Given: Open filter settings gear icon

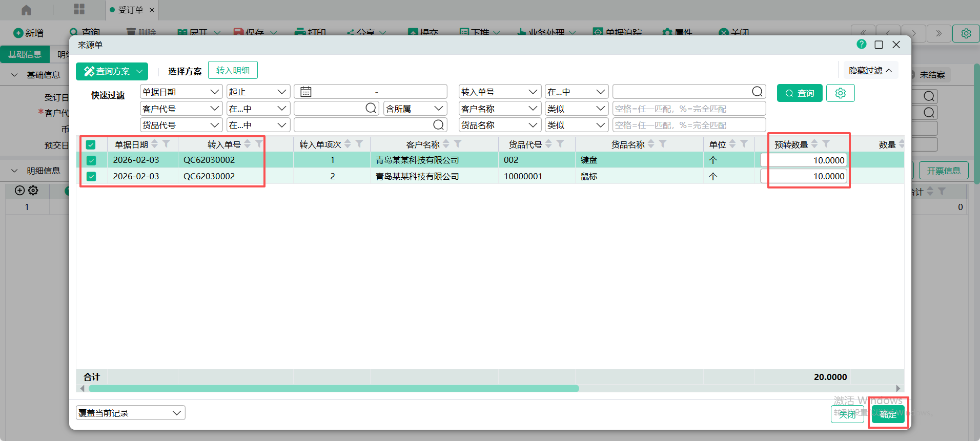Looking at the screenshot, I should point(840,93).
